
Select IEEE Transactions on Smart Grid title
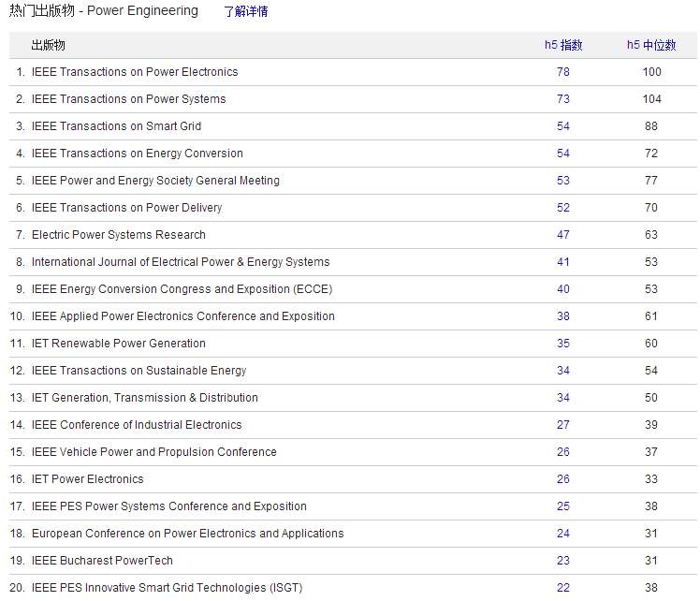pyautogui.click(x=117, y=126)
